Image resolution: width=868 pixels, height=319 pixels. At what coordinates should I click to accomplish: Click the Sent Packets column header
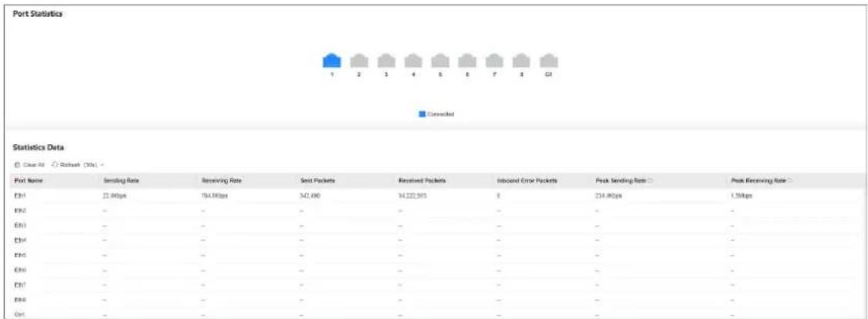coord(317,181)
